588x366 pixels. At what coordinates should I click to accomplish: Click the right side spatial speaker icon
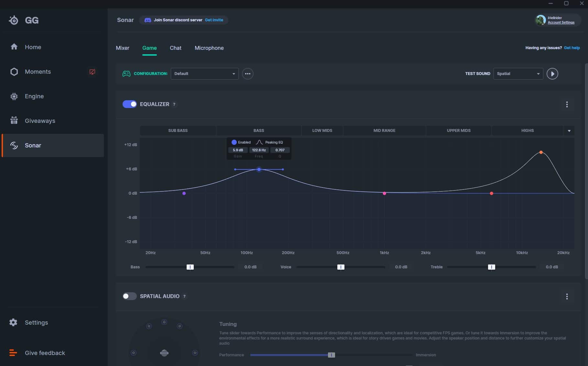(x=195, y=353)
